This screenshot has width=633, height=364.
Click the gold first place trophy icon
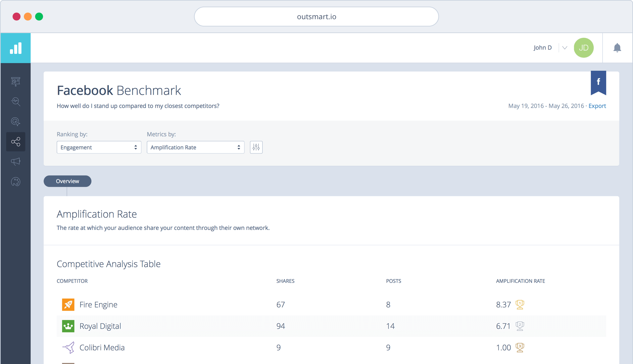520,304
